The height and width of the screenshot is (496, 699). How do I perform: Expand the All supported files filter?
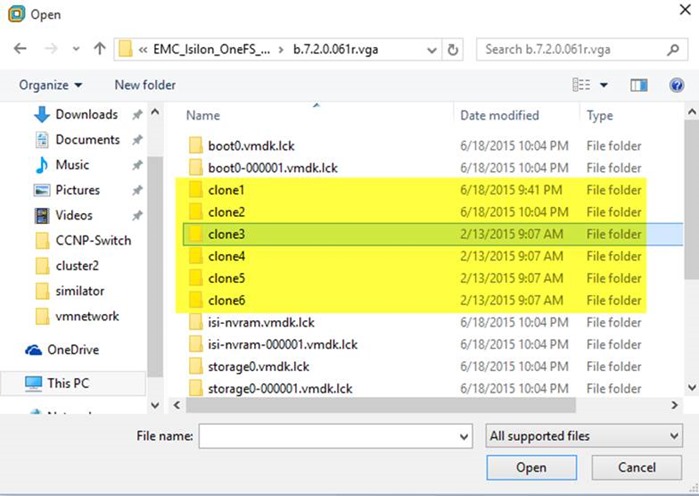[x=584, y=436]
